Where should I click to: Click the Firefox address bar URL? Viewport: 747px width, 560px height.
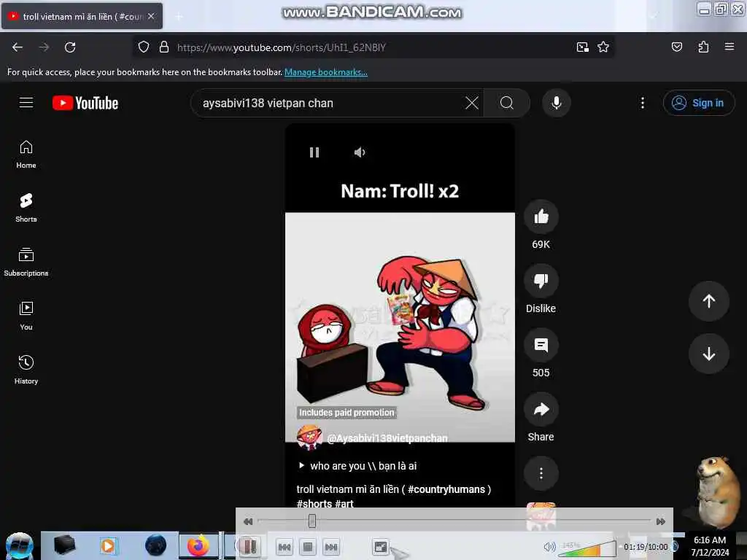click(x=281, y=47)
